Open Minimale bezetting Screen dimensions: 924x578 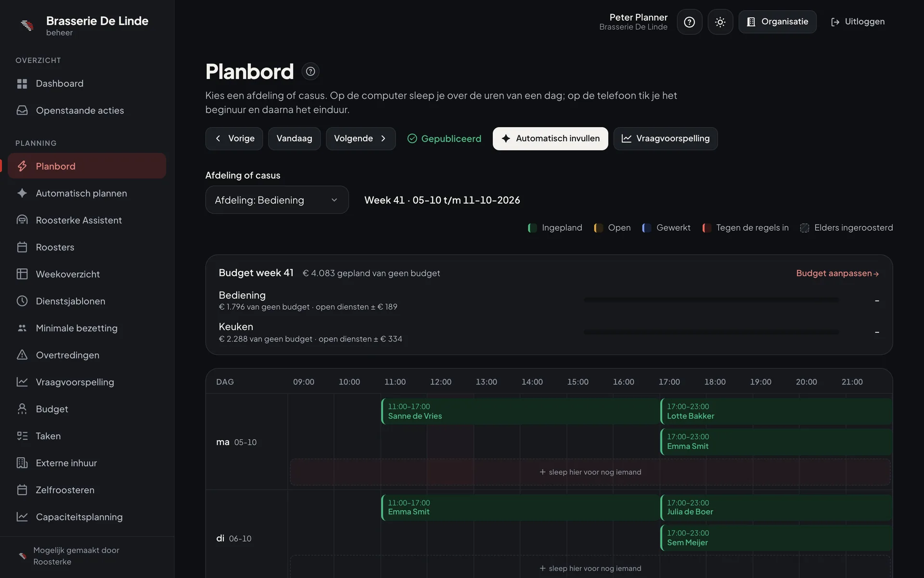[x=87, y=328]
